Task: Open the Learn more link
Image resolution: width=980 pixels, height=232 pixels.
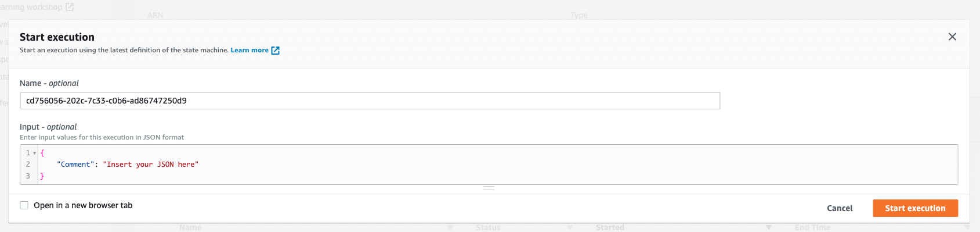Action: point(249,50)
